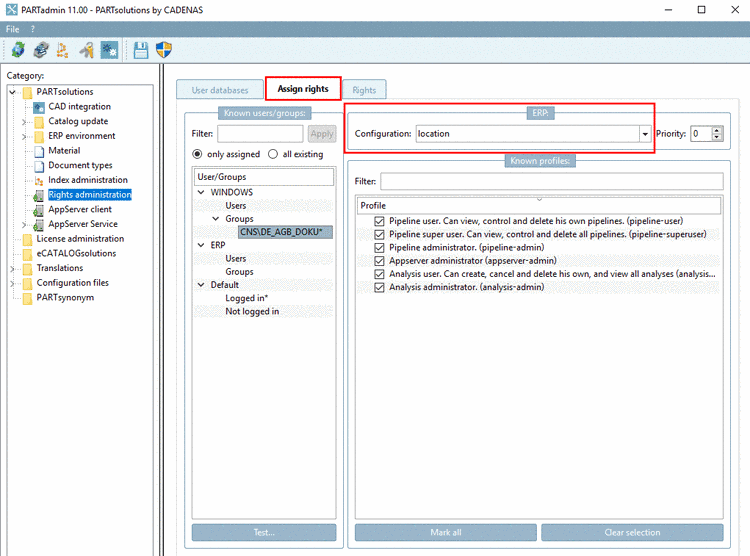
Task: Uncheck the Pipeline user profile checkbox
Action: 379,221
